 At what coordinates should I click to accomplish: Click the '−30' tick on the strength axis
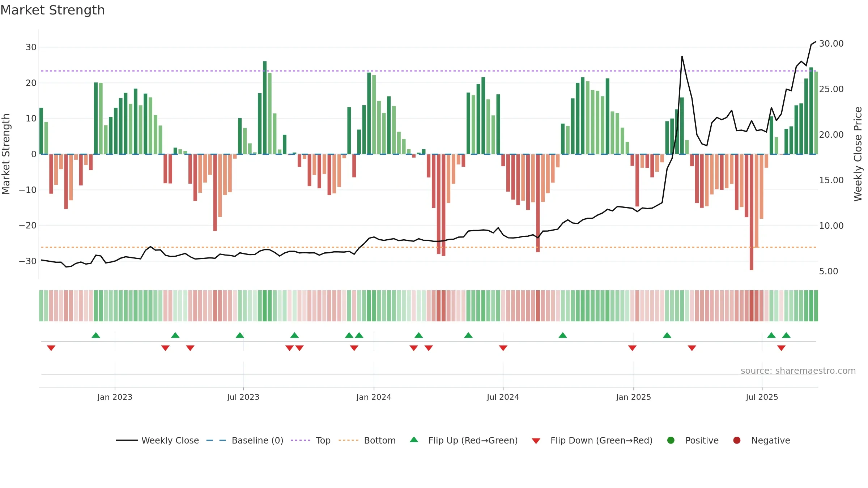click(28, 261)
